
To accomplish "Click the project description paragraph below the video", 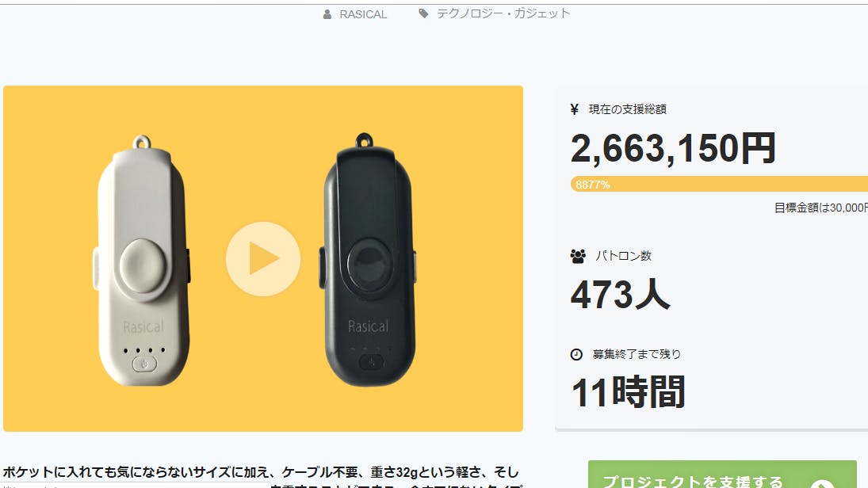I will (262, 476).
